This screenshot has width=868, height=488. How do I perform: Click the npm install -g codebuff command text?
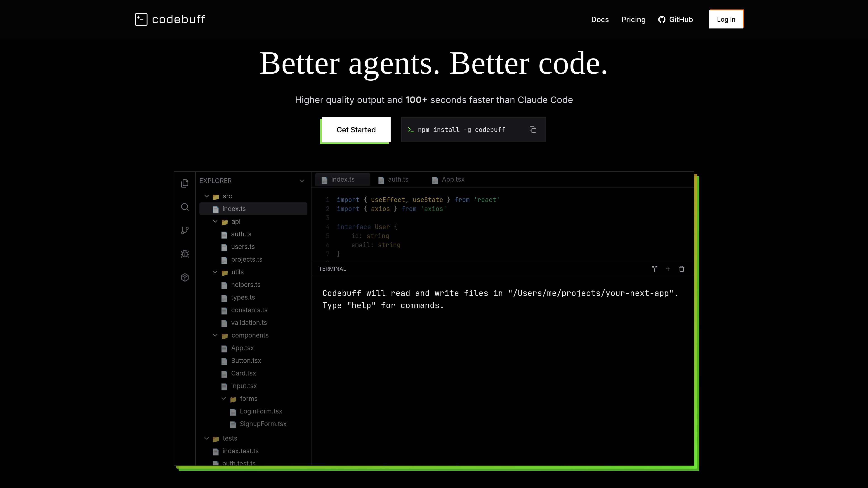click(461, 130)
